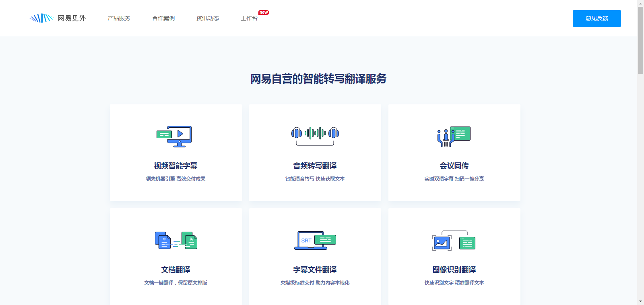Open the 合作案例 menu item
Viewport: 644px width, 305px height.
click(x=163, y=18)
